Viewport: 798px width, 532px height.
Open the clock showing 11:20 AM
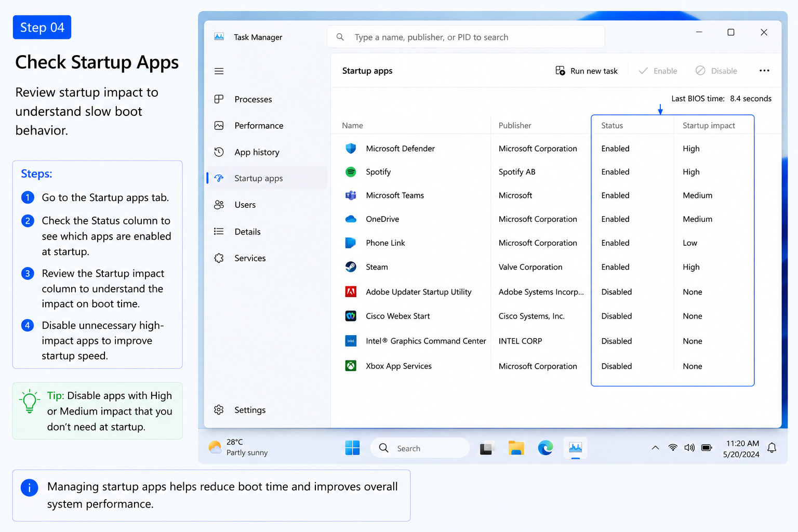coord(741,448)
